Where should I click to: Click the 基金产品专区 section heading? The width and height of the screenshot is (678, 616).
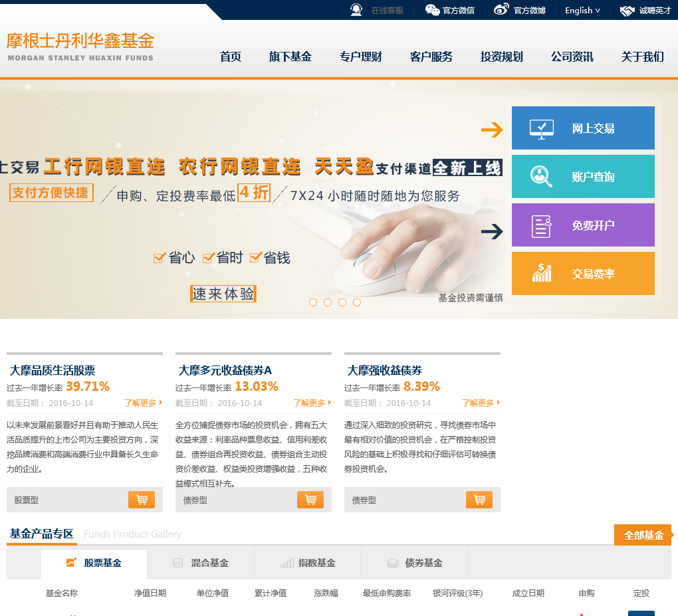(41, 534)
